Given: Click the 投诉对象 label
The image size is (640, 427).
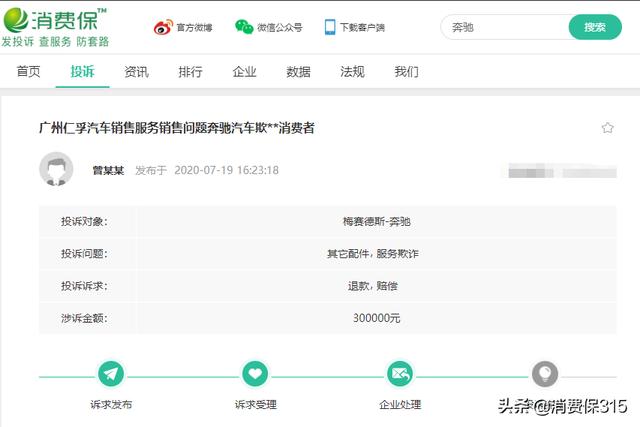Looking at the screenshot, I should pyautogui.click(x=84, y=222).
